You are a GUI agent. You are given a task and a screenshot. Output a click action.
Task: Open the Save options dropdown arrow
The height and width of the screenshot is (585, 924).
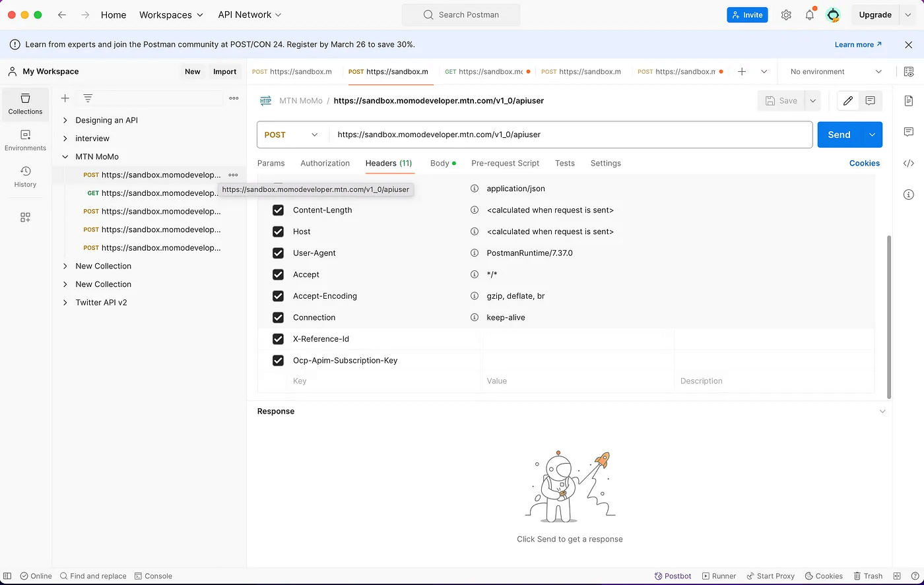point(813,101)
